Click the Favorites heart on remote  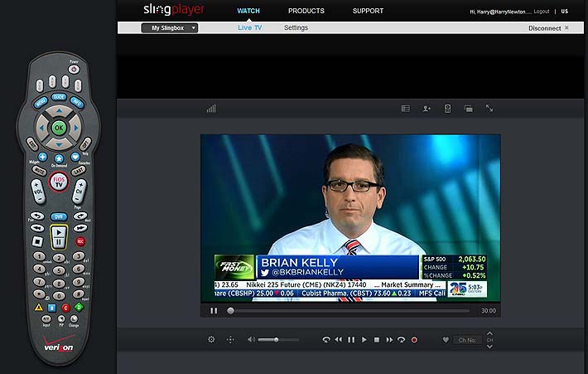click(75, 157)
